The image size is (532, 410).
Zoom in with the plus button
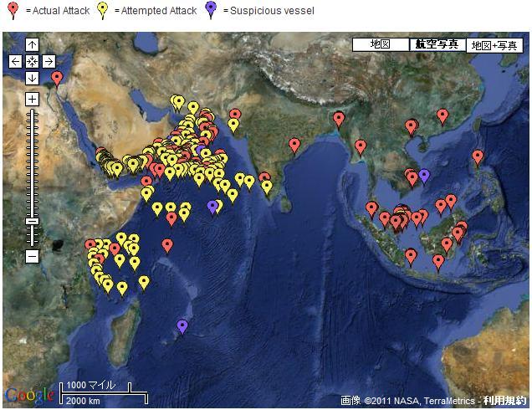[32, 99]
